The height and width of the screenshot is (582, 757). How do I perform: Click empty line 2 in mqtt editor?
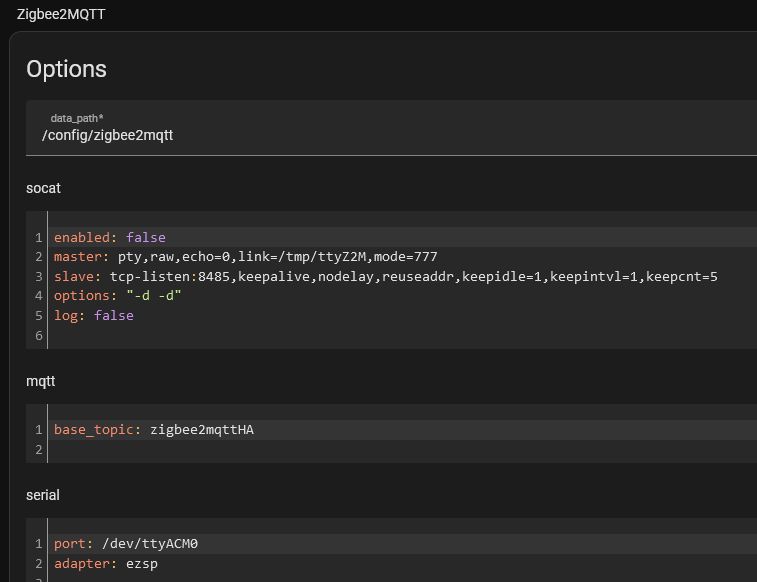403,450
